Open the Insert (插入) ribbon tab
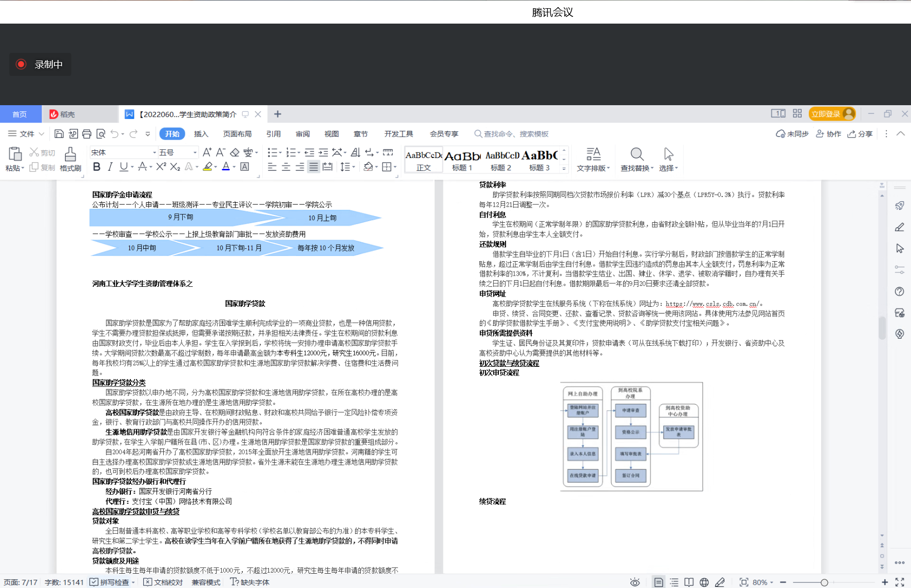Viewport: 911px width, 588px height. tap(201, 134)
